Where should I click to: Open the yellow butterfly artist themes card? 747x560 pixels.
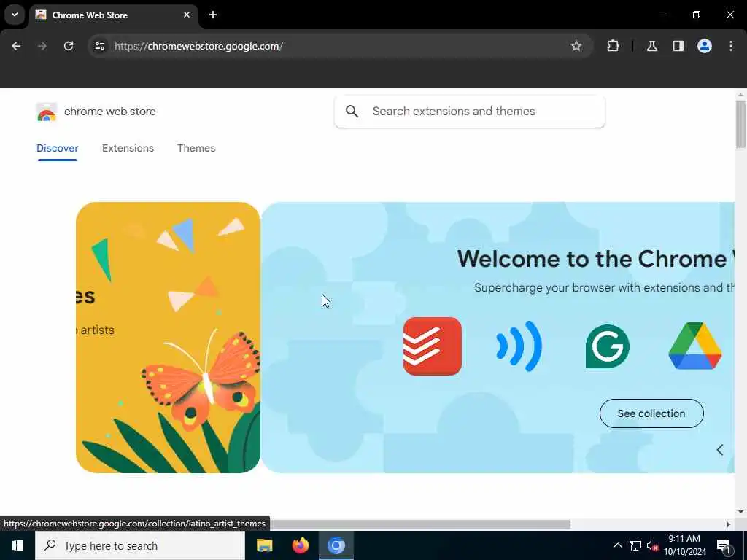pyautogui.click(x=168, y=337)
